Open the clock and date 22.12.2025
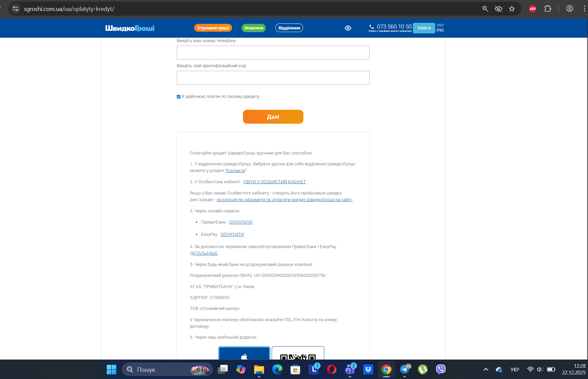This screenshot has width=588, height=379. coord(574,369)
